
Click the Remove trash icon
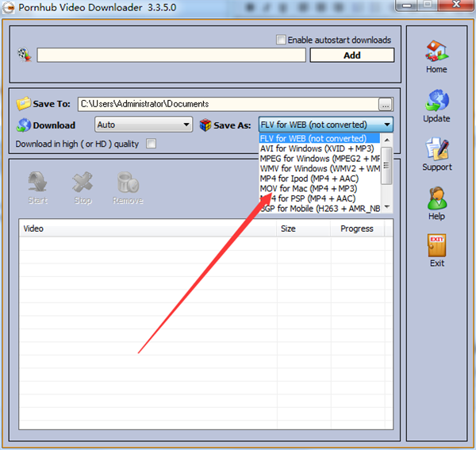(x=128, y=183)
